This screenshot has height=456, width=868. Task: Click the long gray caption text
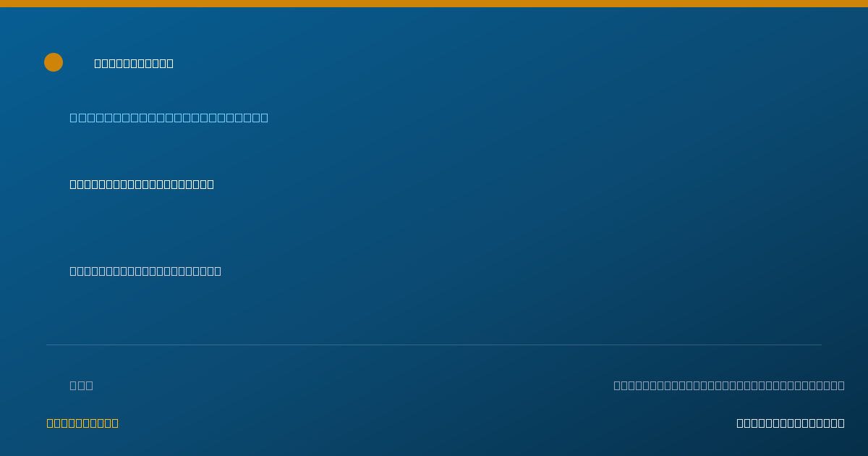(x=729, y=385)
